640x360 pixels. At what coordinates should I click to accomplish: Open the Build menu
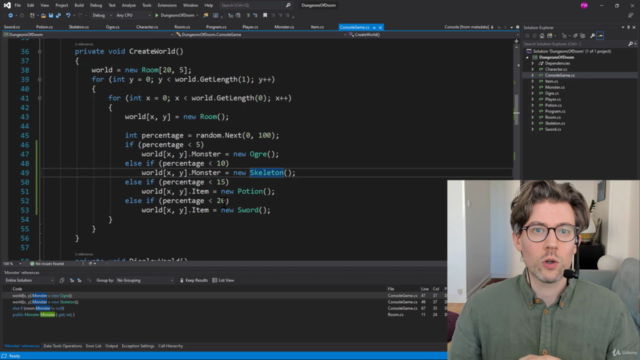[x=79, y=5]
